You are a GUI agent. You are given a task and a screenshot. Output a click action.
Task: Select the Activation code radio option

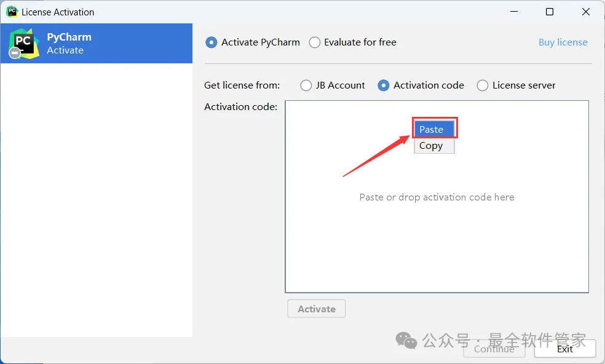(x=383, y=85)
